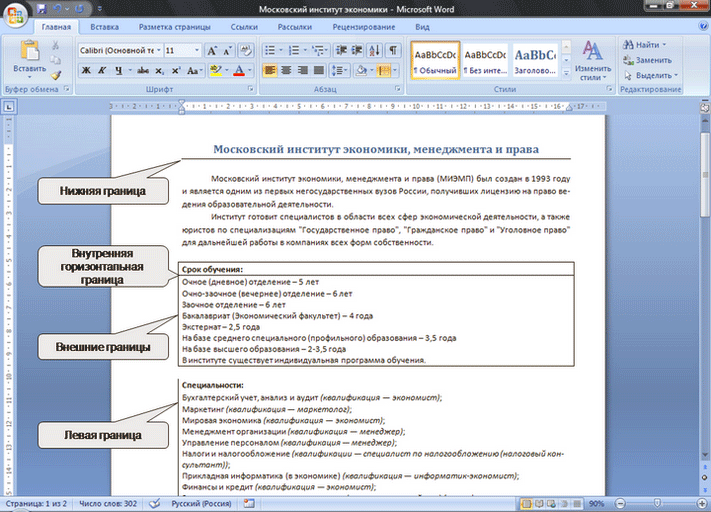Viewport: 711px width, 512px height.
Task: Toggle italic (К) formatting
Action: click(102, 70)
